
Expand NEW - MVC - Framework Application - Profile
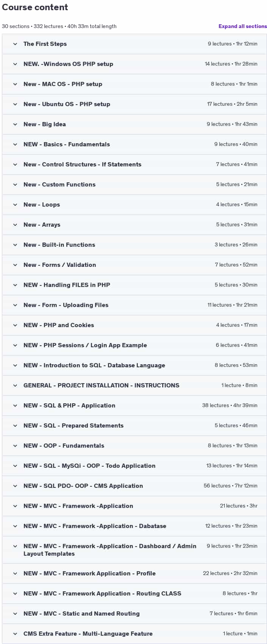(134, 573)
